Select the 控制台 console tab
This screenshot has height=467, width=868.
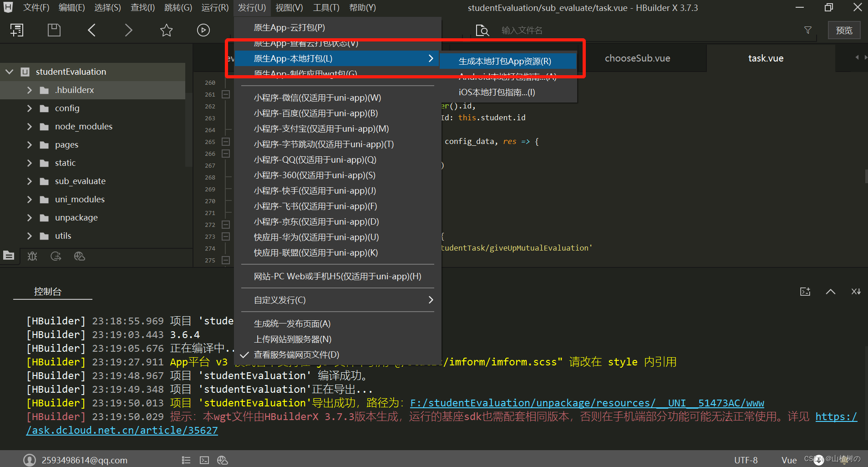pyautogui.click(x=48, y=292)
